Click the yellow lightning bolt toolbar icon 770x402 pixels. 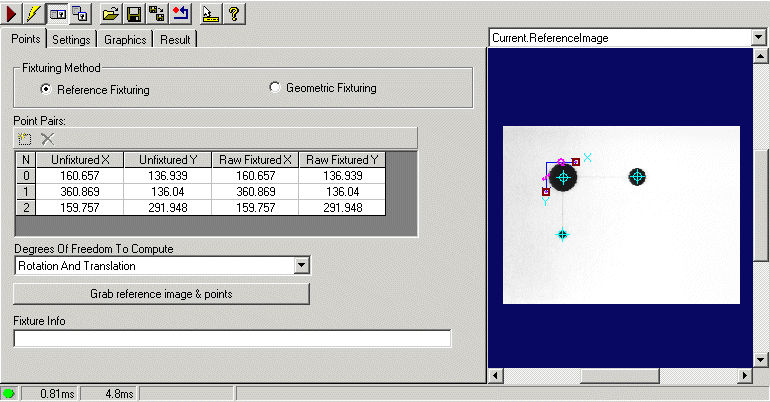click(34, 13)
